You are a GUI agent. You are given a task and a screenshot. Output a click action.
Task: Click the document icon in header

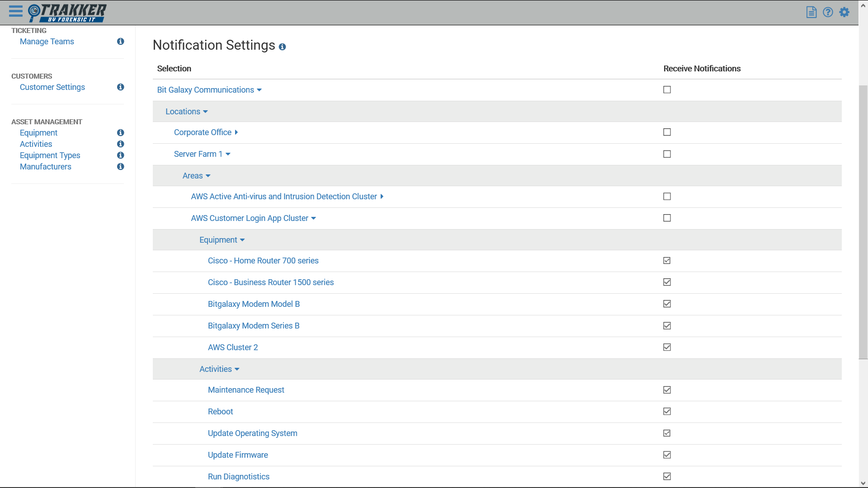pyautogui.click(x=811, y=12)
